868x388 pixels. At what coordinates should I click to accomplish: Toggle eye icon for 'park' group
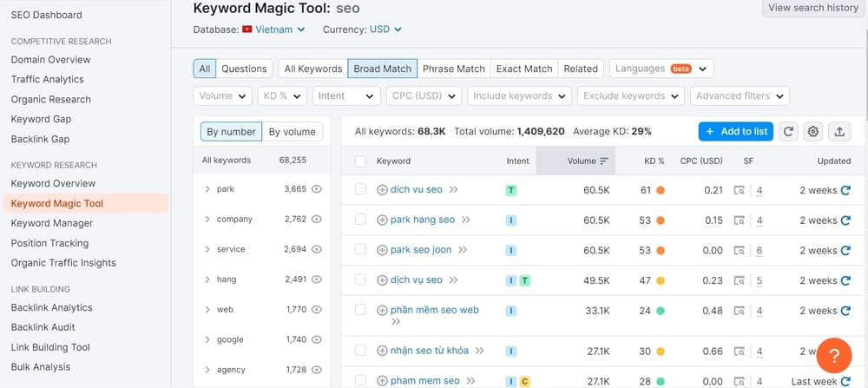(x=317, y=188)
